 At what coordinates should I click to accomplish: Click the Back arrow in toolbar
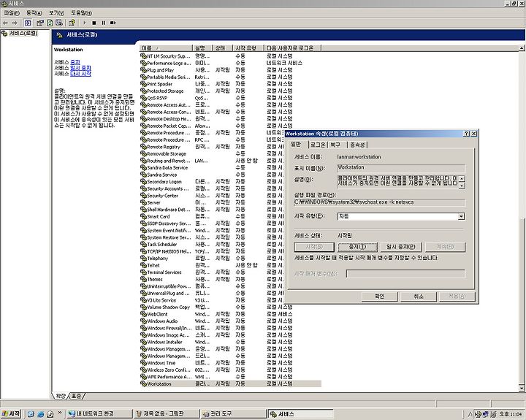click(5, 23)
